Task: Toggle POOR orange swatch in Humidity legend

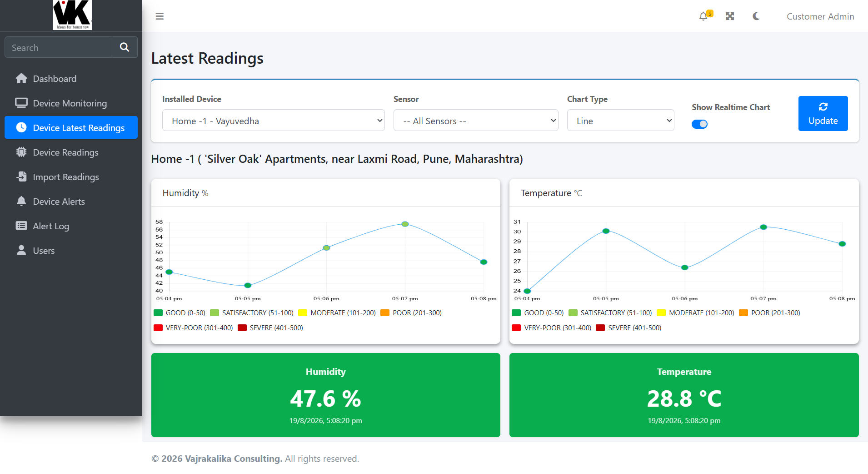Action: (x=385, y=313)
